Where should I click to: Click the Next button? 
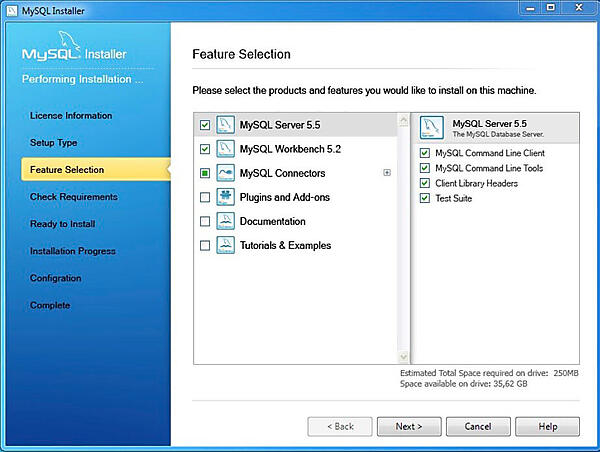409,426
